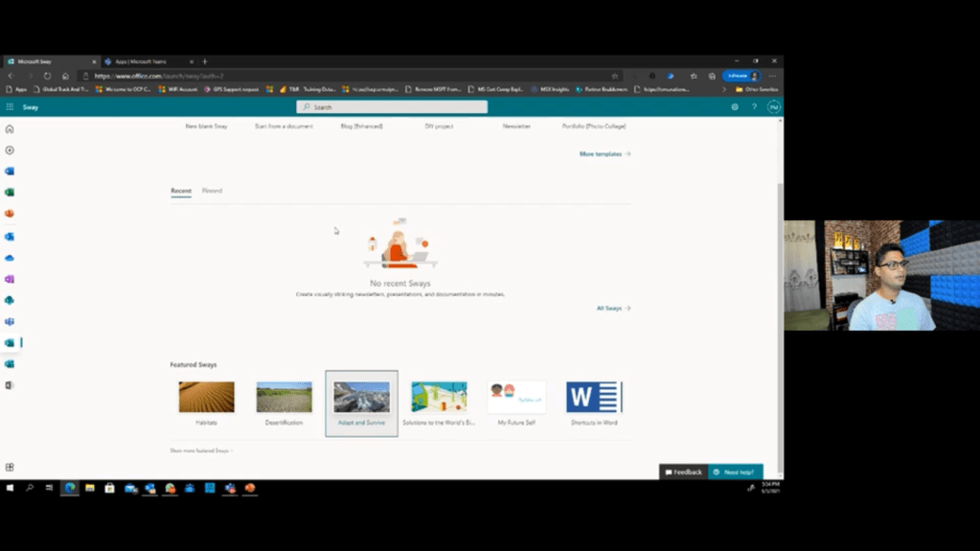Viewport: 980px width, 551px height.
Task: Open Teams from the left sidebar
Action: click(x=10, y=322)
